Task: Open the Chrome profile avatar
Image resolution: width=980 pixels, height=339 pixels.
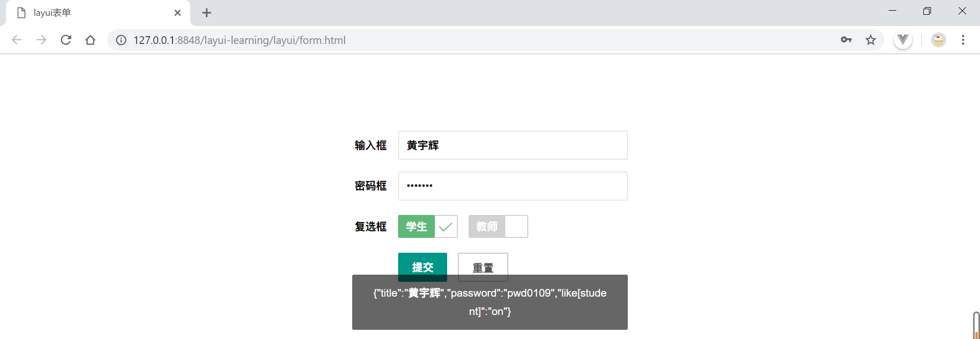Action: click(x=938, y=40)
